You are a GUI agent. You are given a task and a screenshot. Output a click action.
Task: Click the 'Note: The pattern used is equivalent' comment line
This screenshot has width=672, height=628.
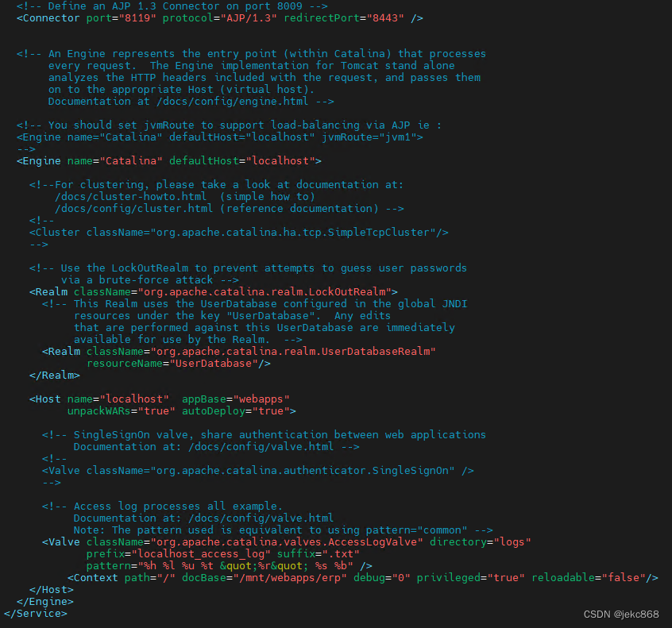tap(284, 530)
